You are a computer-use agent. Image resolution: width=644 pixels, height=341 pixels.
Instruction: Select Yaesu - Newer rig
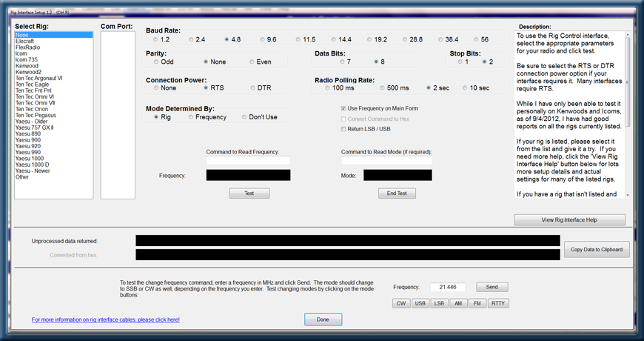54,170
